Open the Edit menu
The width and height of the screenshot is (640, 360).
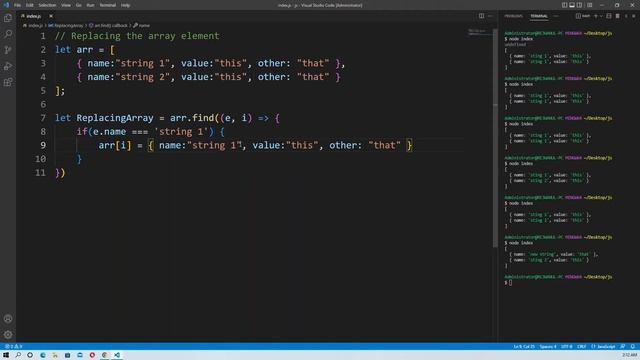30,5
